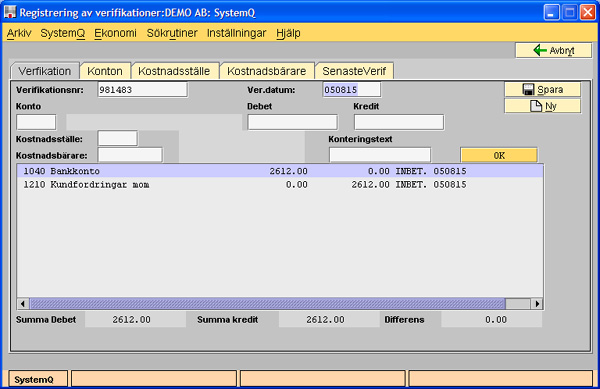
Task: Click the SystemQ status bar panel
Action: [x=38, y=379]
